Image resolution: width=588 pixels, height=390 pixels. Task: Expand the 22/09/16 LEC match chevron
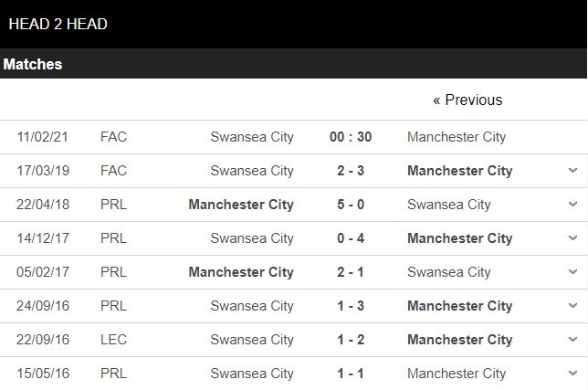(x=572, y=340)
